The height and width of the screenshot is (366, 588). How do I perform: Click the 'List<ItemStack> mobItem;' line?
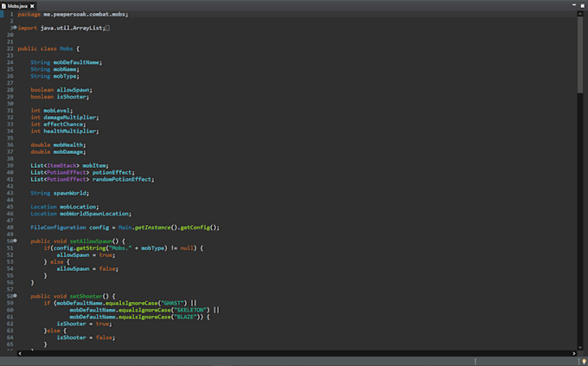(x=69, y=165)
